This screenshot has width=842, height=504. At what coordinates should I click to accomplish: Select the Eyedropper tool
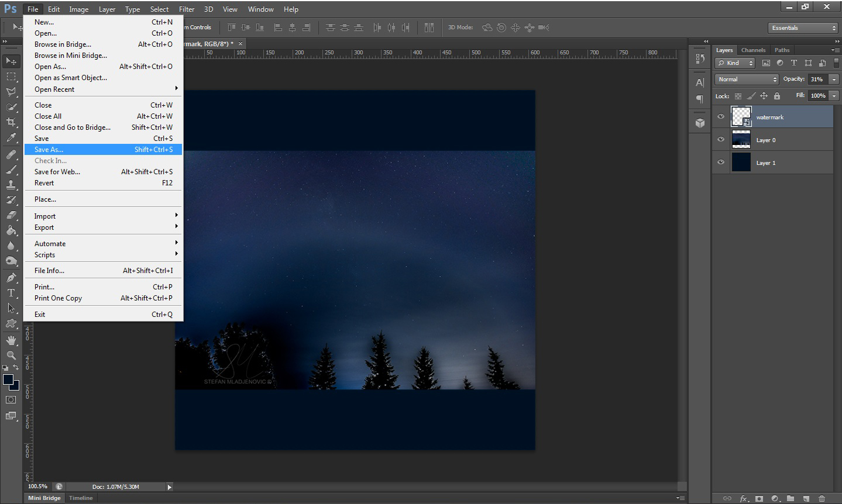[x=11, y=137]
